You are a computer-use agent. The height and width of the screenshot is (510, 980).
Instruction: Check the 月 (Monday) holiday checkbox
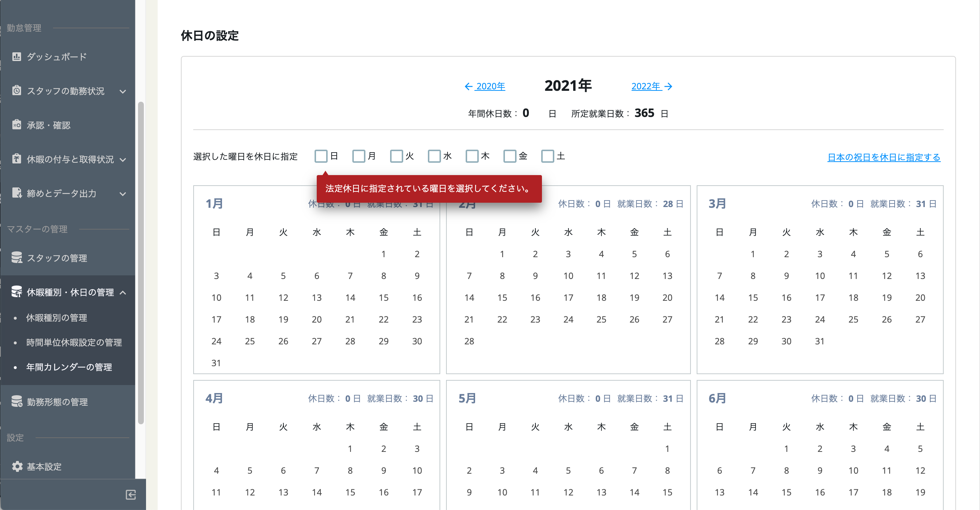pos(359,156)
